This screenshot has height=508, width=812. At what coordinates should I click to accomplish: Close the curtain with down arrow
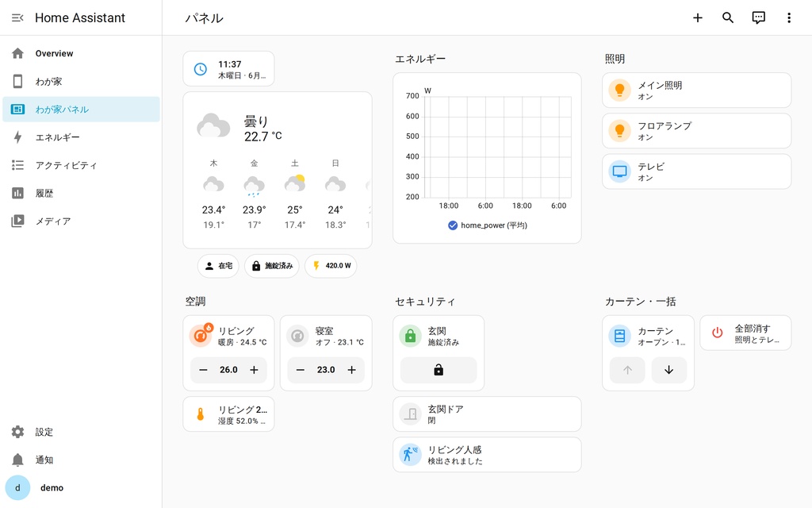pos(668,370)
